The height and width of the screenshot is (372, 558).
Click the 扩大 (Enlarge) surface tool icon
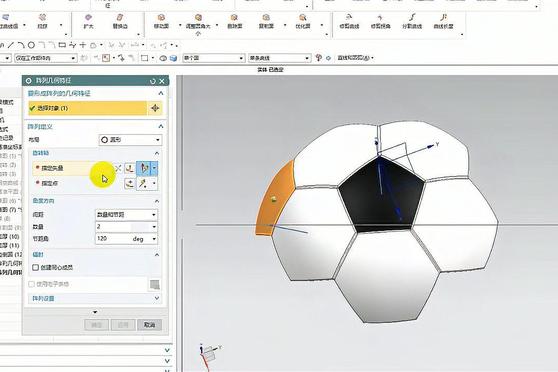click(88, 18)
